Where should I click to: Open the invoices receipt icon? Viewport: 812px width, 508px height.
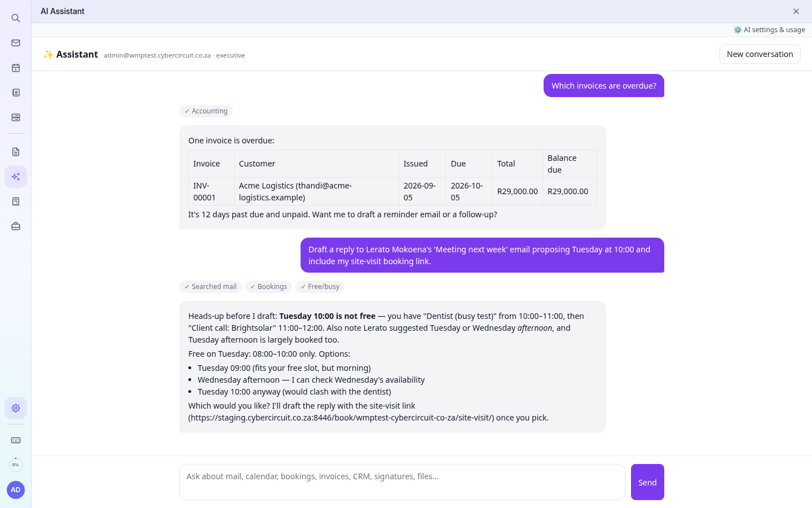[16, 202]
